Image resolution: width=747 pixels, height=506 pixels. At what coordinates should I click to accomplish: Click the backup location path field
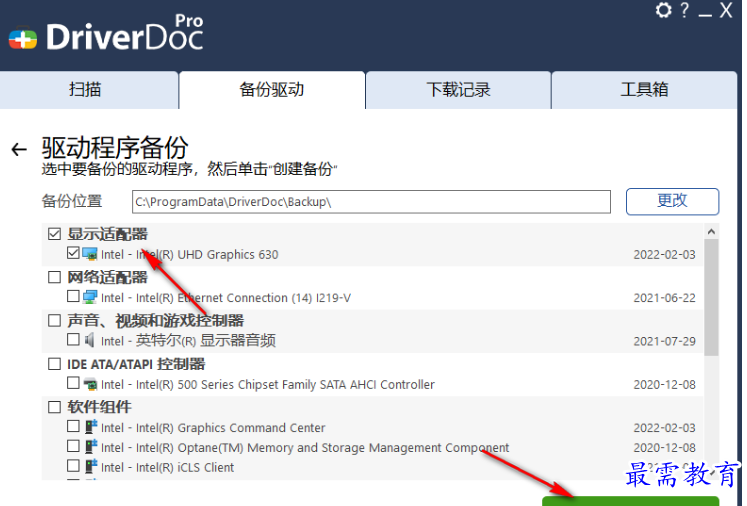pos(371,202)
